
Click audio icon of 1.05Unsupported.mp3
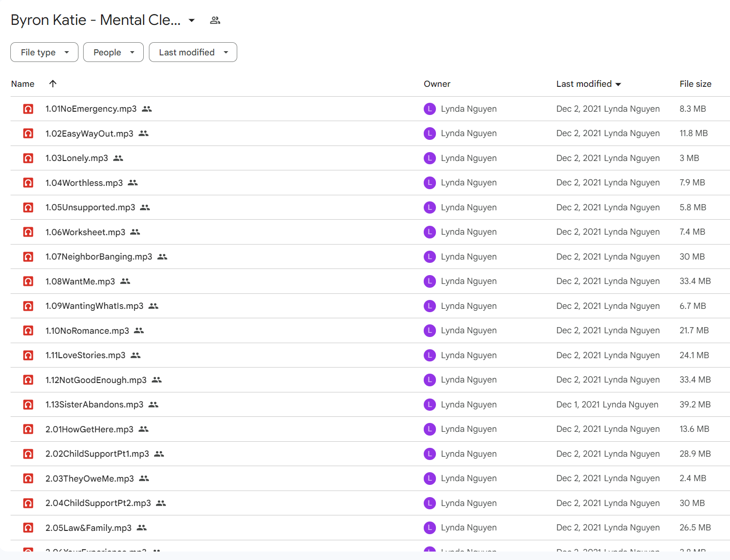(28, 207)
